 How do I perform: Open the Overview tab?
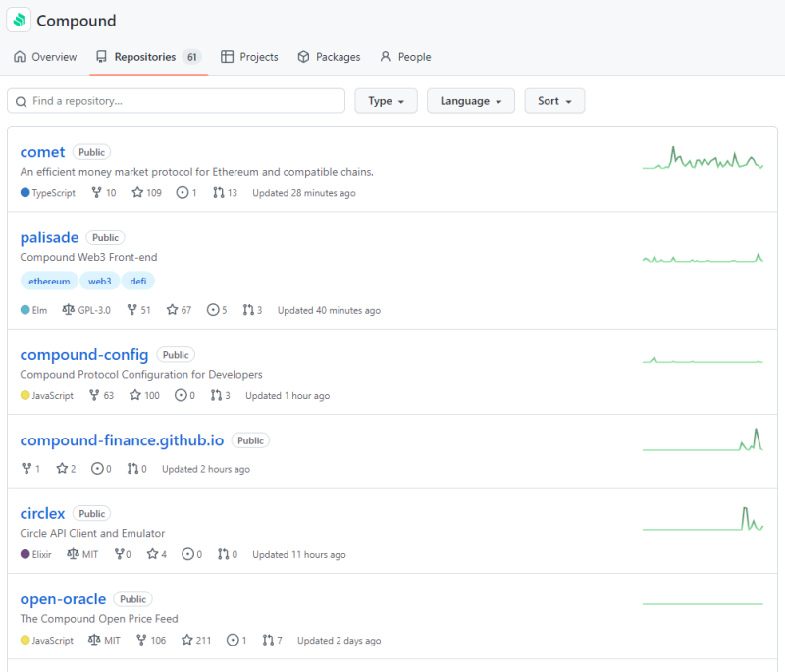45,57
